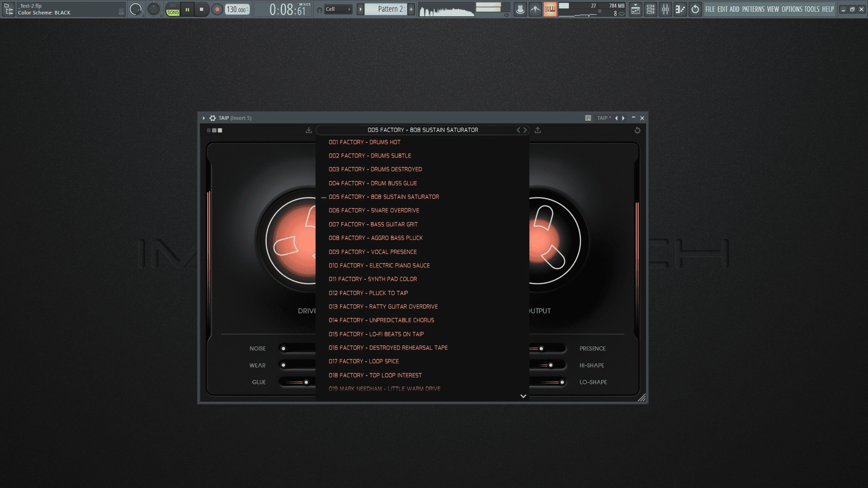The width and height of the screenshot is (868, 488).
Task: Open the Pattern 2 selector
Action: (x=386, y=9)
